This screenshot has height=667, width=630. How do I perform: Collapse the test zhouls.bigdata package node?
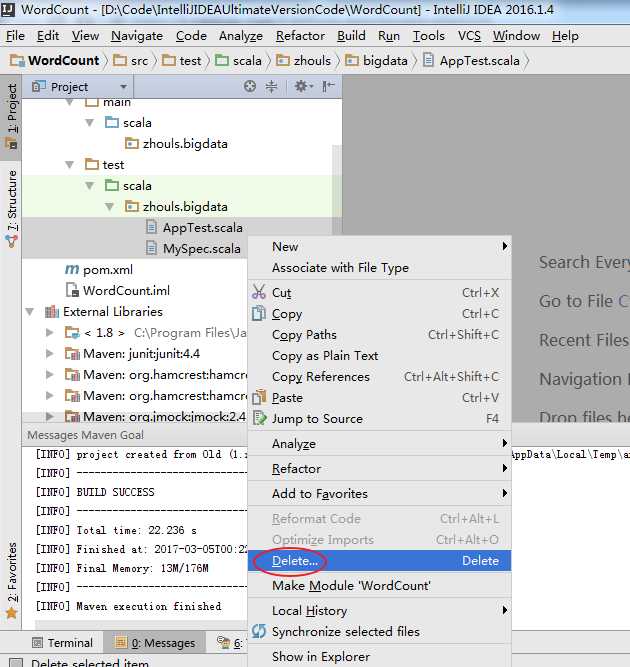pyautogui.click(x=109, y=207)
